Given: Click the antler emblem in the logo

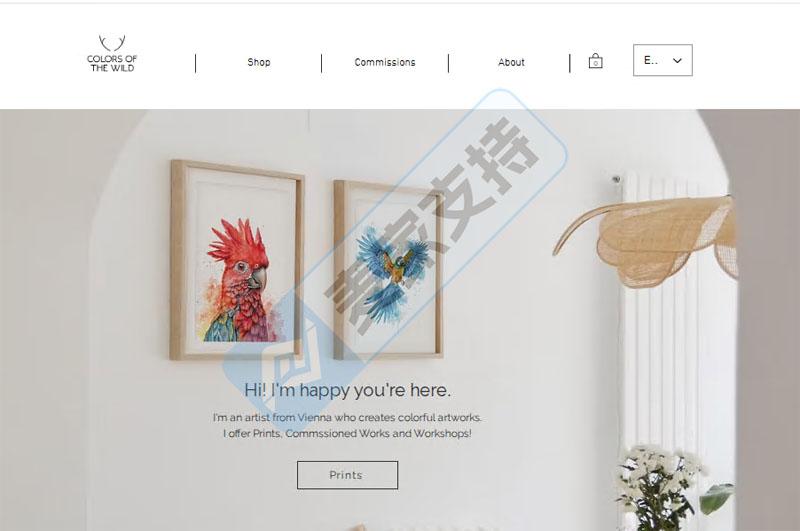Looking at the screenshot, I should coord(112,43).
